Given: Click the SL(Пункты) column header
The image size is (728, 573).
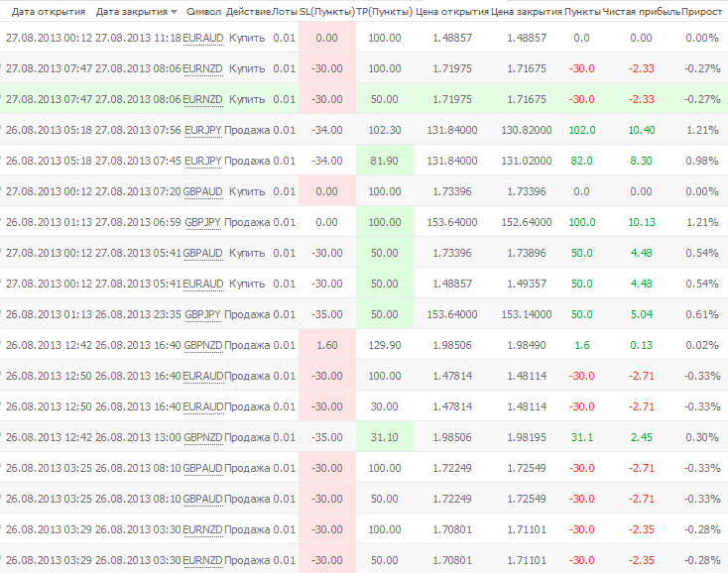Looking at the screenshot, I should pos(327,12).
